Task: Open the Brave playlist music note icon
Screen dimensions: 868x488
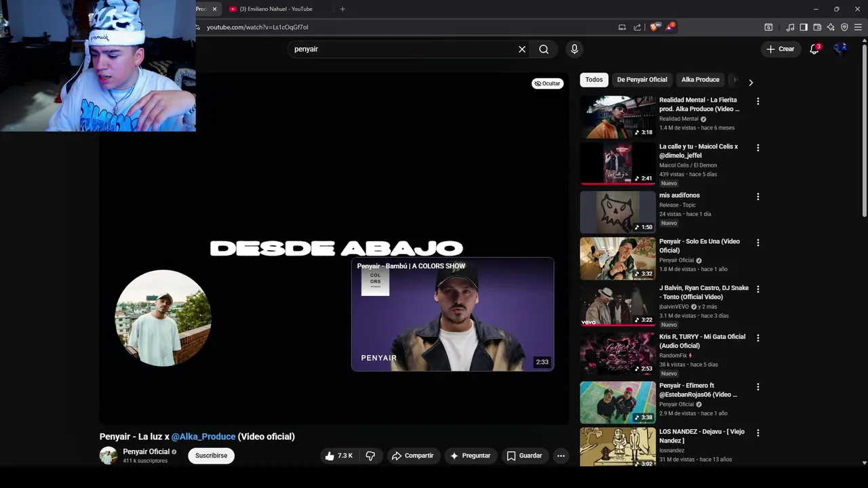Action: coord(790,27)
